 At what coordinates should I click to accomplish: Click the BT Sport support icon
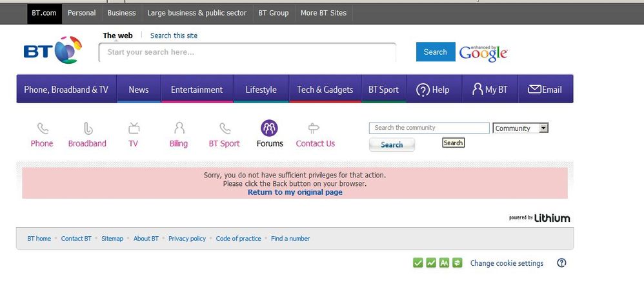click(224, 128)
